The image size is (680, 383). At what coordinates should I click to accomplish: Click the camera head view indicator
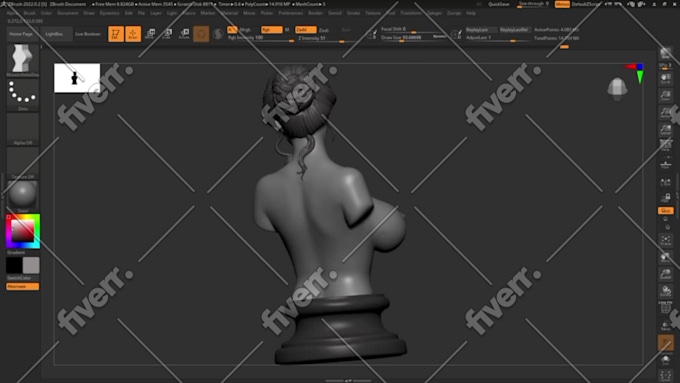pyautogui.click(x=617, y=88)
